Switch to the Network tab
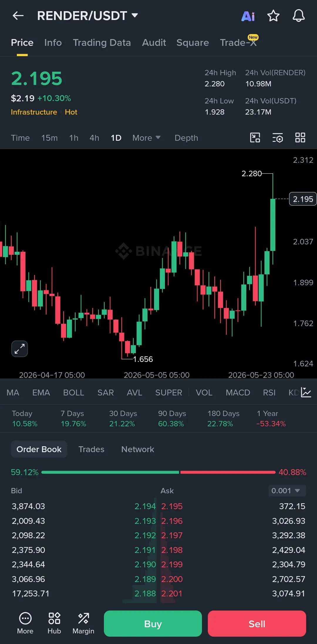 coord(138,449)
